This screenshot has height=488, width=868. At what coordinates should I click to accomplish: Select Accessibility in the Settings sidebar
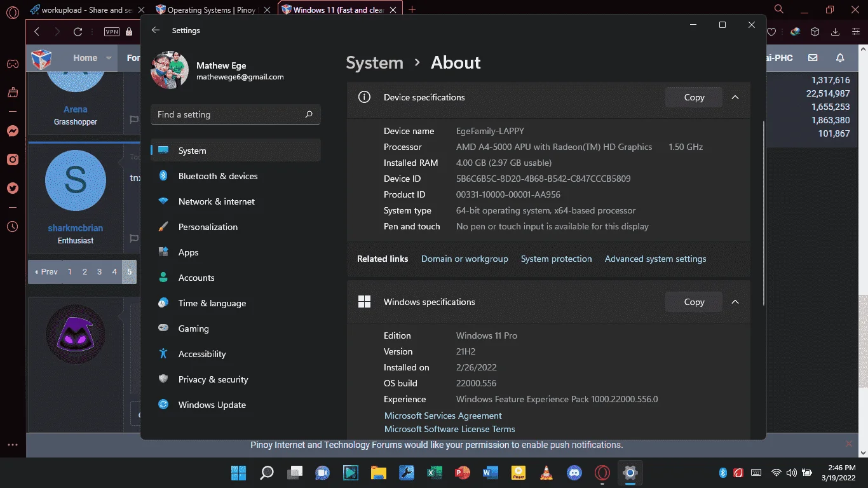click(x=236, y=354)
